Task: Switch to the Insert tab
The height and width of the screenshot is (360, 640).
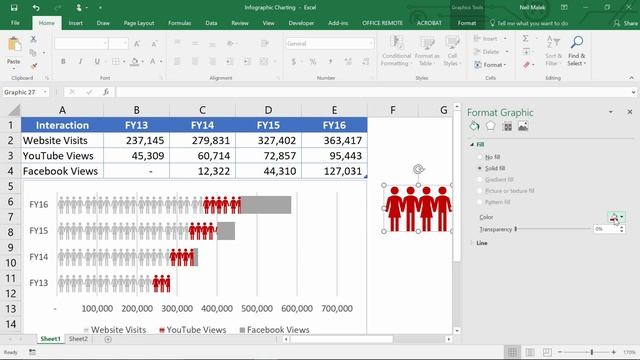Action: tap(76, 23)
